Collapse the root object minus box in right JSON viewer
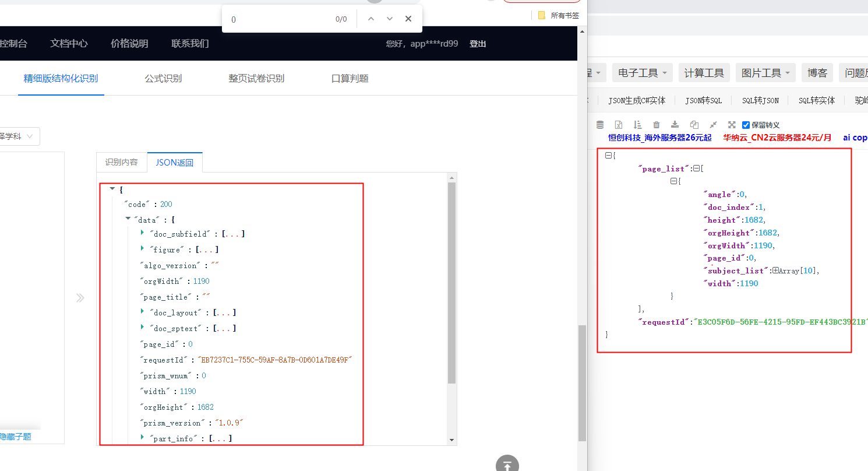 click(608, 156)
